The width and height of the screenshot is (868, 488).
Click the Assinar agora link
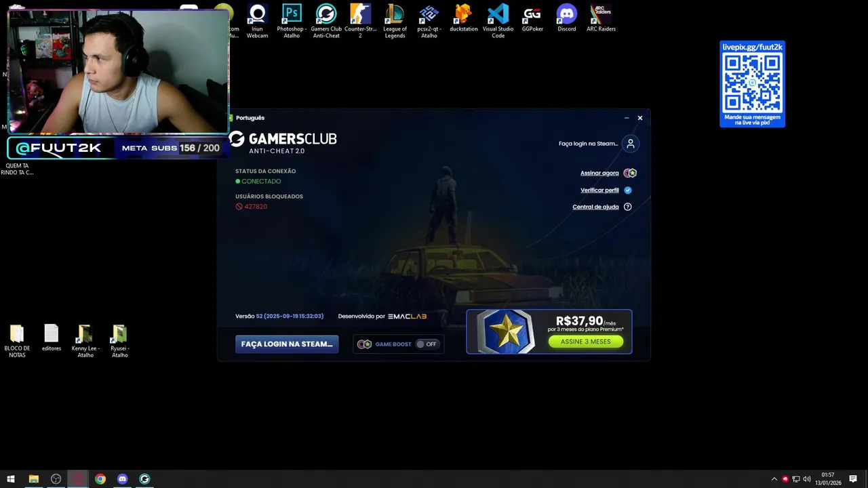(599, 173)
